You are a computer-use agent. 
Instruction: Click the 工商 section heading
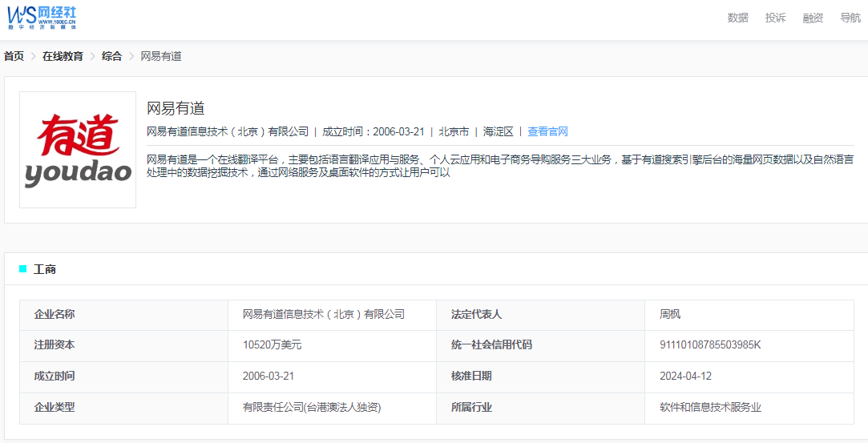[x=45, y=270]
